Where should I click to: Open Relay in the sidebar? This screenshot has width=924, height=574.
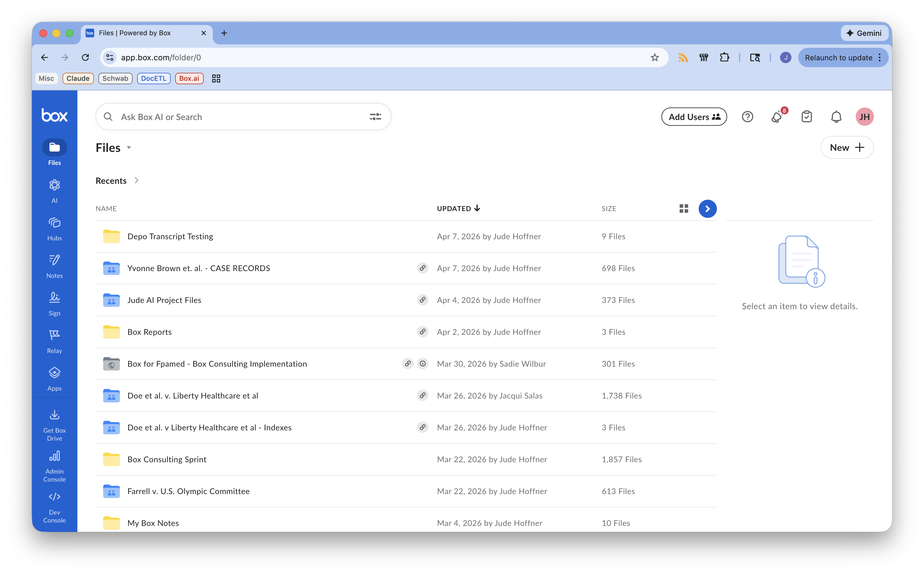tap(54, 340)
